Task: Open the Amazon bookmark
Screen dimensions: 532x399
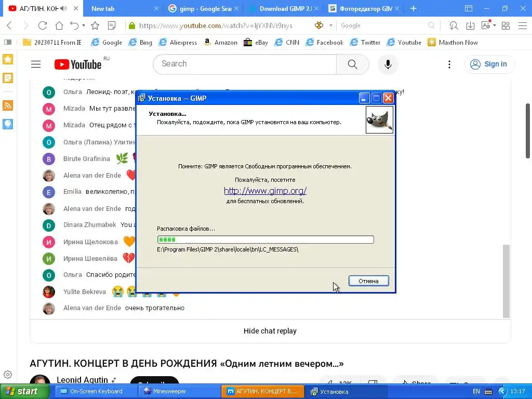Action: [x=220, y=43]
